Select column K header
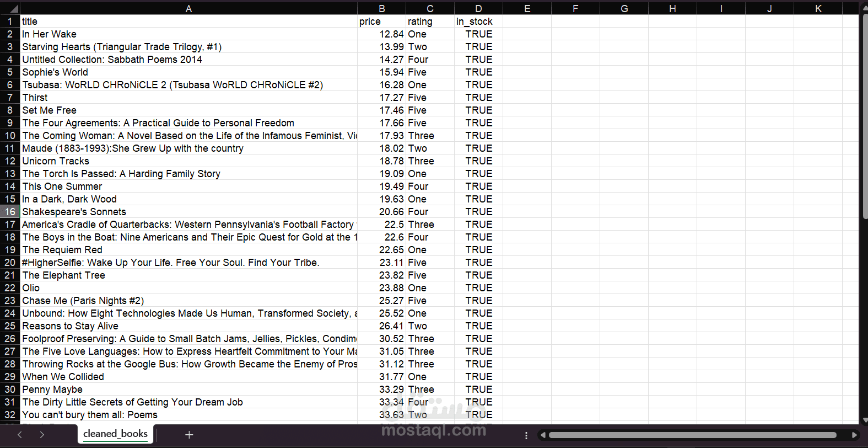The width and height of the screenshot is (868, 448). (818, 8)
